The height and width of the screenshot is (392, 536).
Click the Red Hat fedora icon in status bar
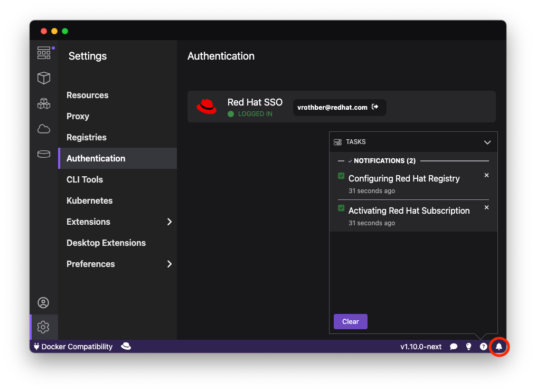[126, 346]
